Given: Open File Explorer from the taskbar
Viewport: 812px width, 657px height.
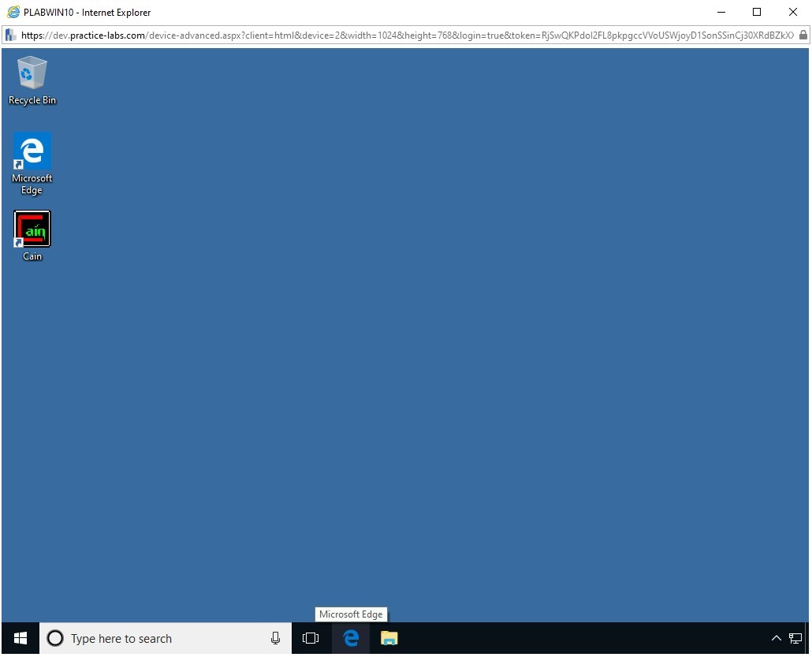Looking at the screenshot, I should coord(389,638).
